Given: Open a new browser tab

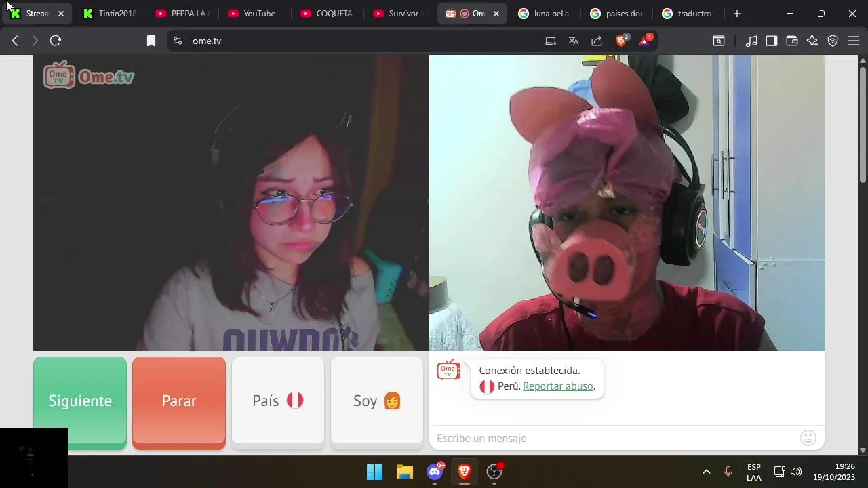Looking at the screenshot, I should [x=737, y=14].
